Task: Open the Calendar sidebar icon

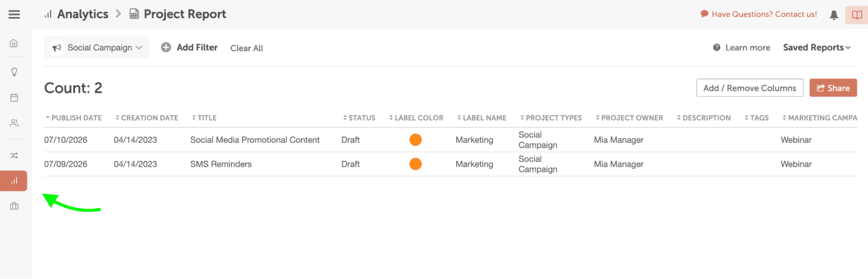Action: coord(14,97)
